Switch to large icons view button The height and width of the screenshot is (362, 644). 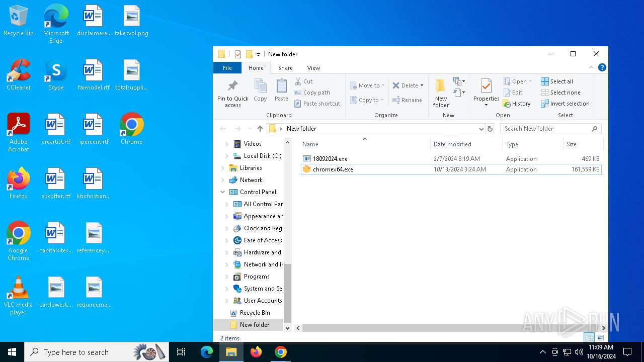600,338
